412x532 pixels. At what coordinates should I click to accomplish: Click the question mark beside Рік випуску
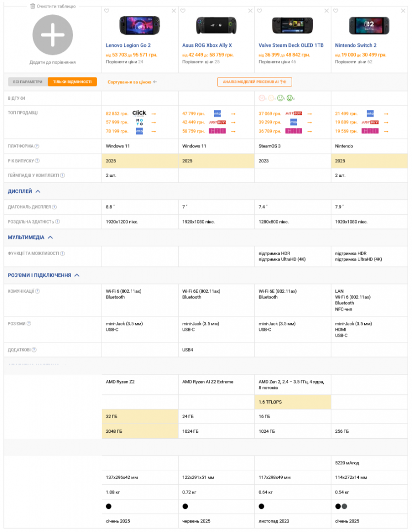(37, 160)
